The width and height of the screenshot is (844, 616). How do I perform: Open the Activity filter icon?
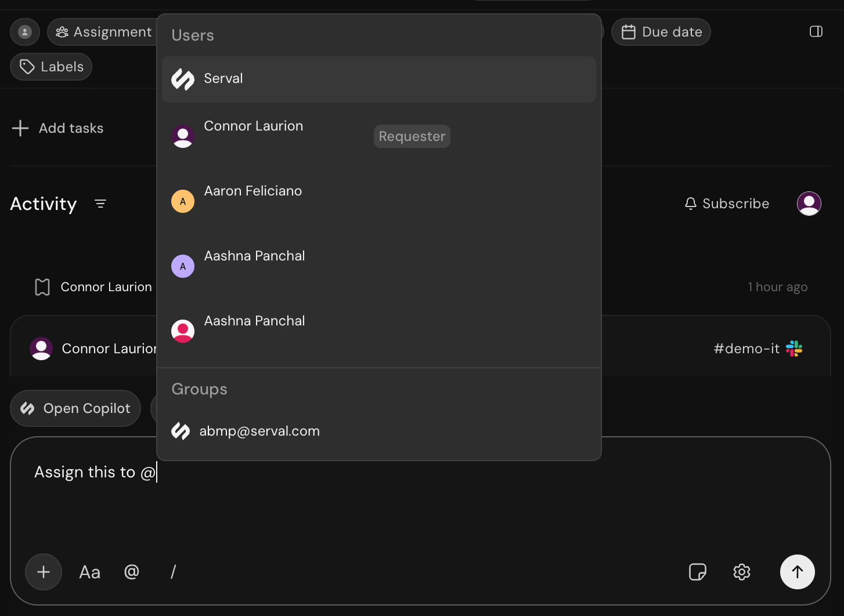point(100,204)
